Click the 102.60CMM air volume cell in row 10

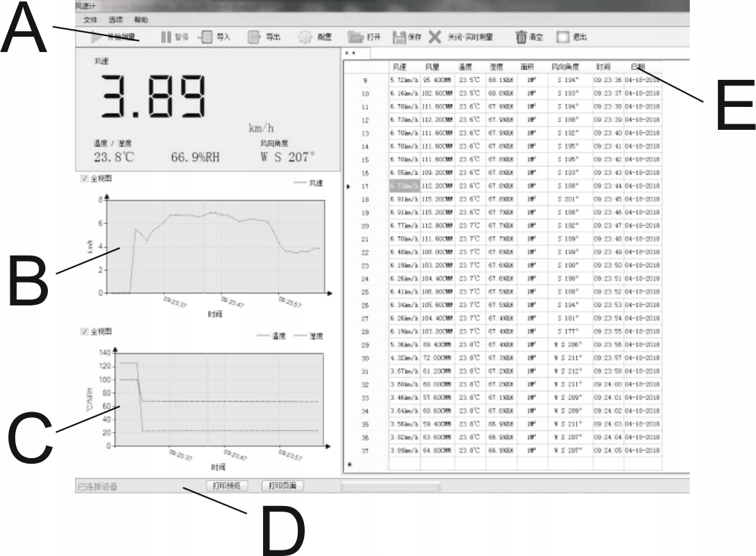click(x=437, y=94)
